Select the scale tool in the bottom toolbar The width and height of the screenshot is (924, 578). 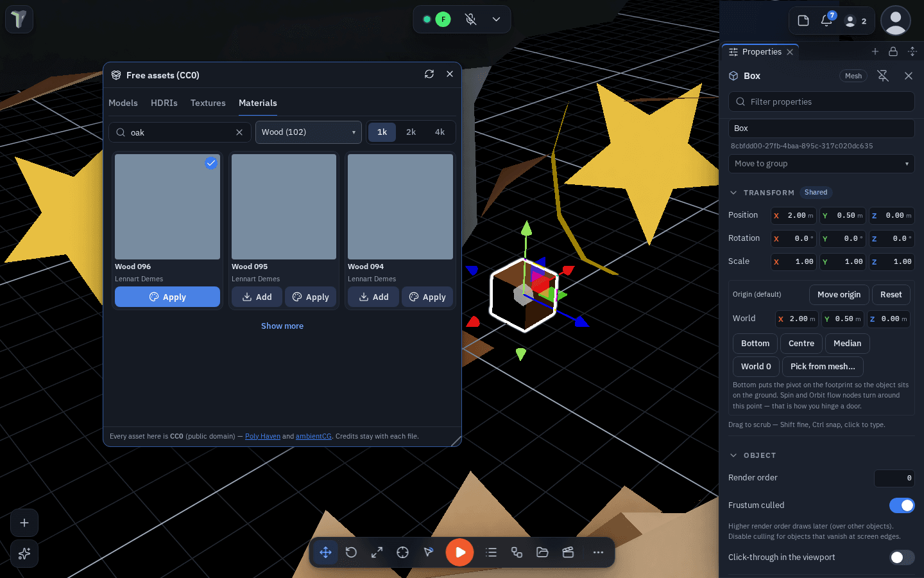coord(377,552)
